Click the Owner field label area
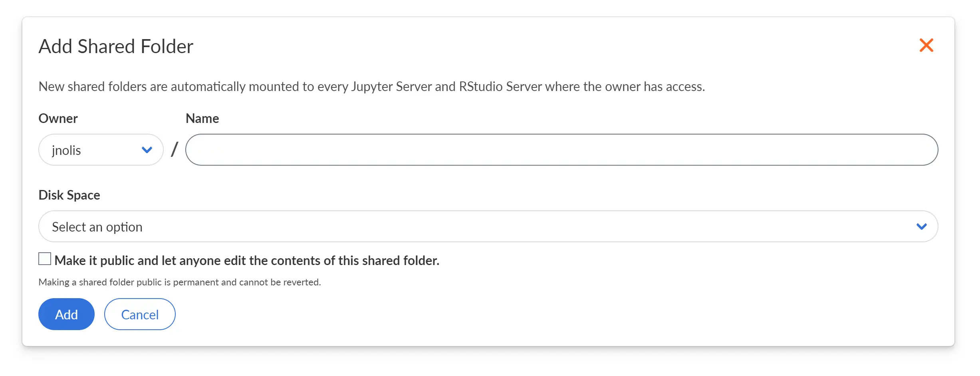Image resolution: width=980 pixels, height=376 pixels. pos(58,118)
